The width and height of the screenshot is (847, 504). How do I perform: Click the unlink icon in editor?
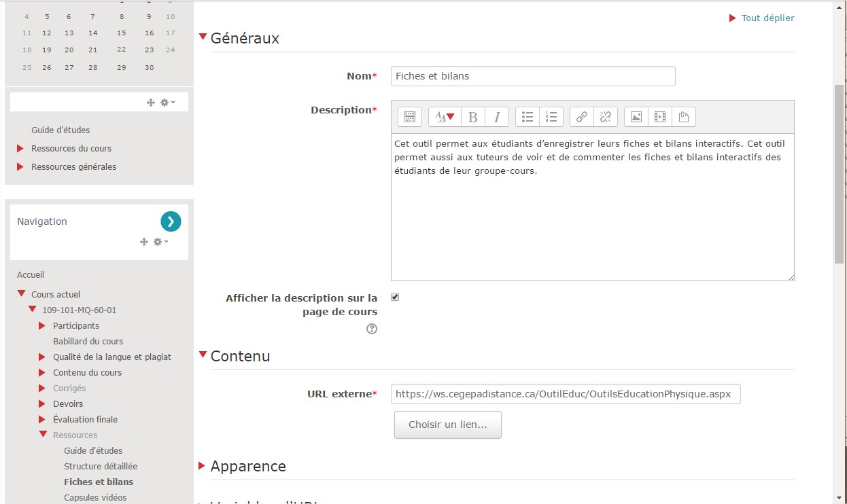[605, 117]
